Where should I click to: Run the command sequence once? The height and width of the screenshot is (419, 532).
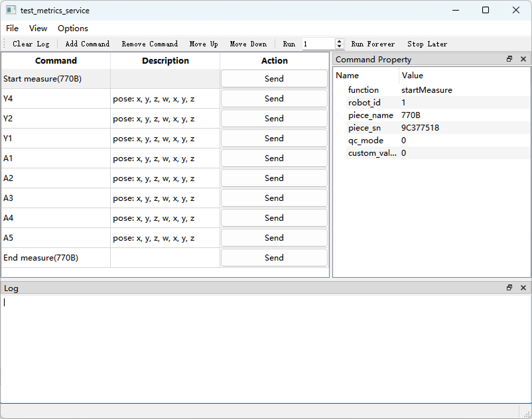[x=289, y=44]
